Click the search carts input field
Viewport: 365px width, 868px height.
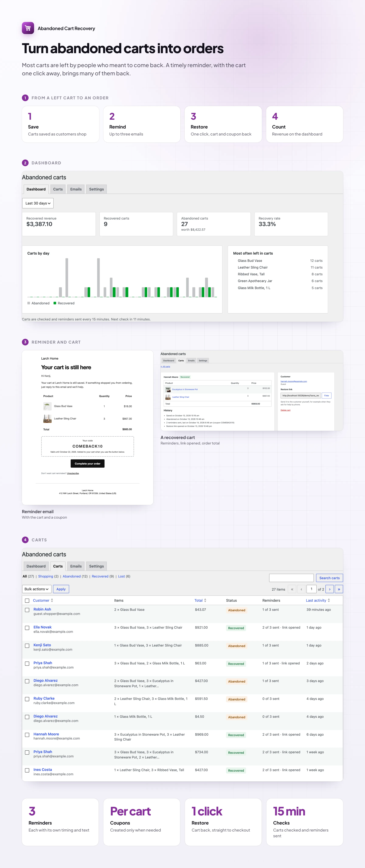[x=291, y=578]
